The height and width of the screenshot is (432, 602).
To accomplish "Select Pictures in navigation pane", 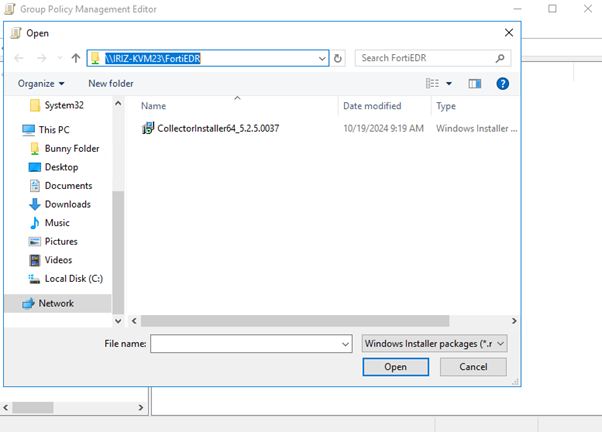I will coord(61,242).
